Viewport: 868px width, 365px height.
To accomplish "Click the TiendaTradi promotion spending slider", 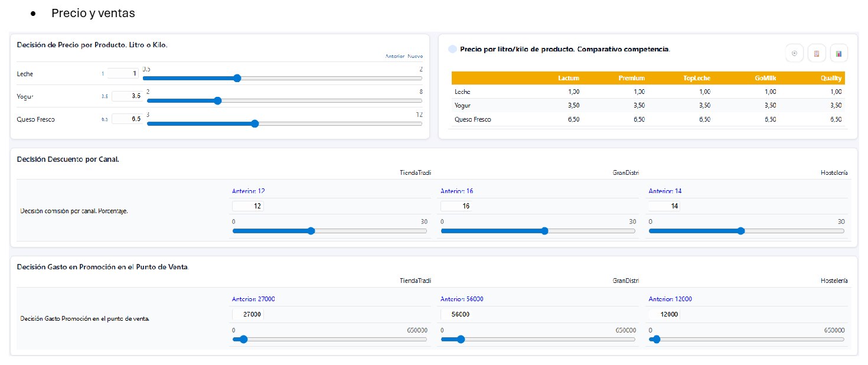I will [x=329, y=339].
